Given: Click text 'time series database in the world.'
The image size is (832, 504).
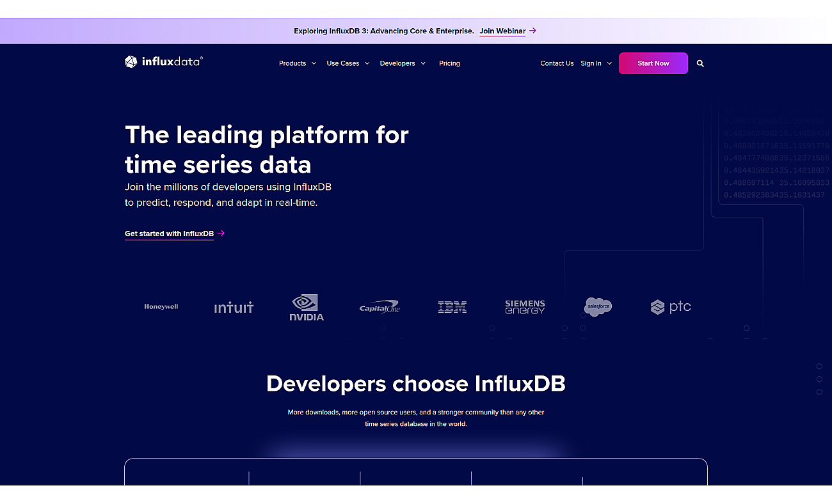Looking at the screenshot, I should (x=416, y=424).
